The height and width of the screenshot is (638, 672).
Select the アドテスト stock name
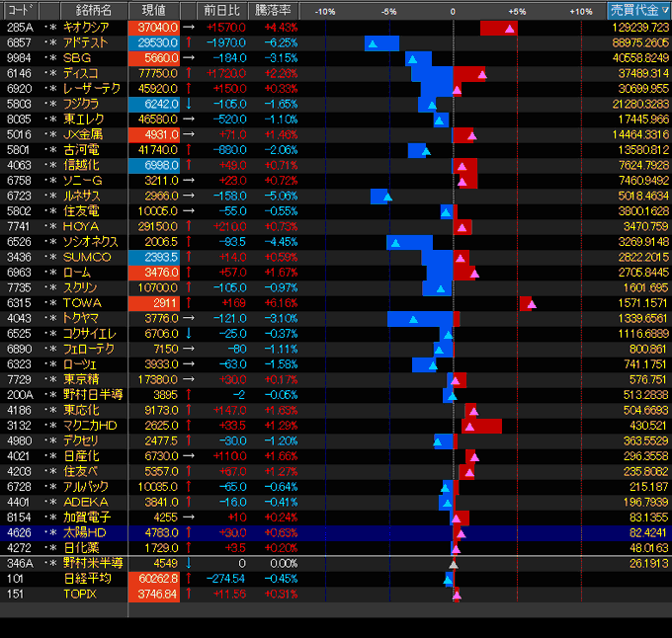85,42
